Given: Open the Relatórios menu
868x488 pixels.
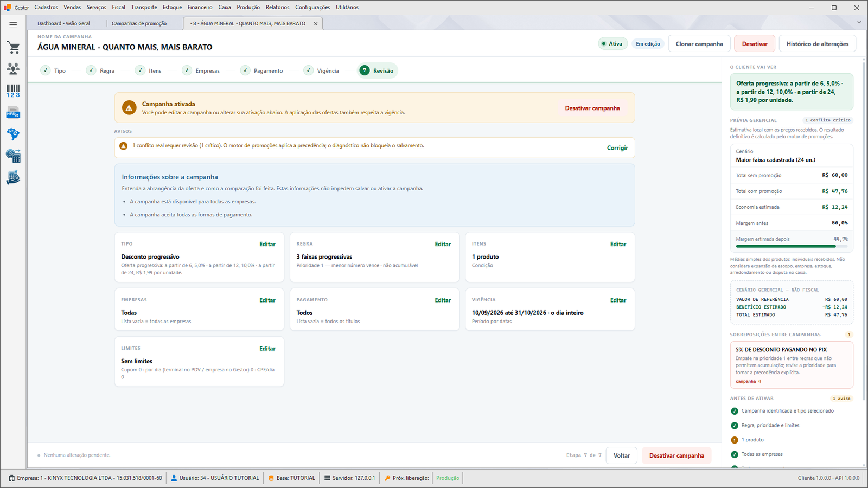Looking at the screenshot, I should [x=277, y=7].
